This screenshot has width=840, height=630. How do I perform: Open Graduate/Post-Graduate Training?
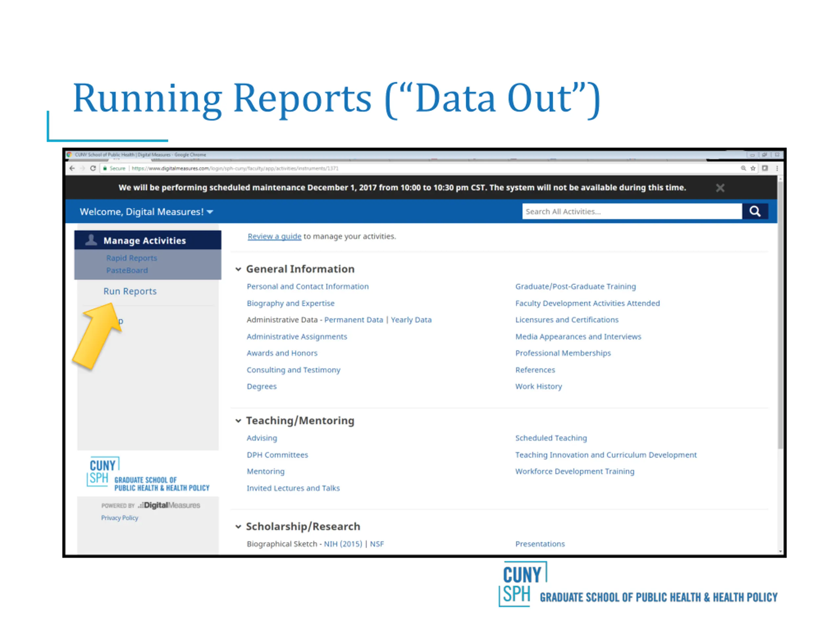(x=575, y=286)
